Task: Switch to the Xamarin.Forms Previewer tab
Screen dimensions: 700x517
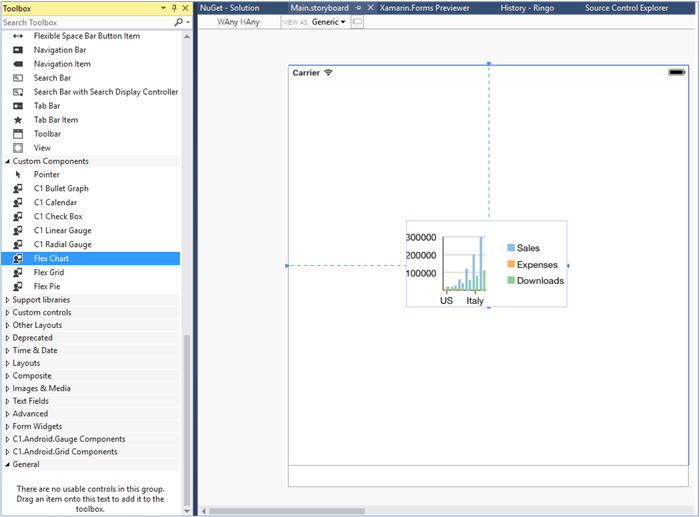Action: (x=424, y=8)
